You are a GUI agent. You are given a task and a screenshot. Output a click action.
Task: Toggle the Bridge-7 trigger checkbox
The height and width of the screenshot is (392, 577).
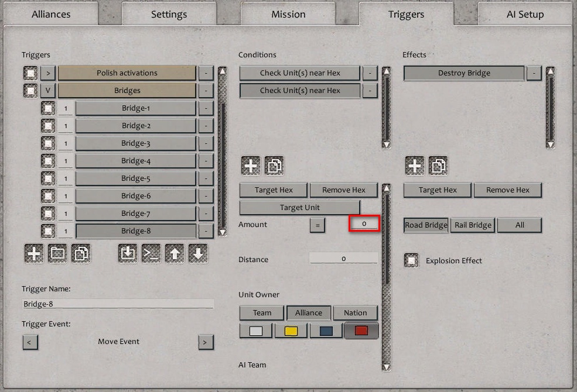click(x=48, y=214)
